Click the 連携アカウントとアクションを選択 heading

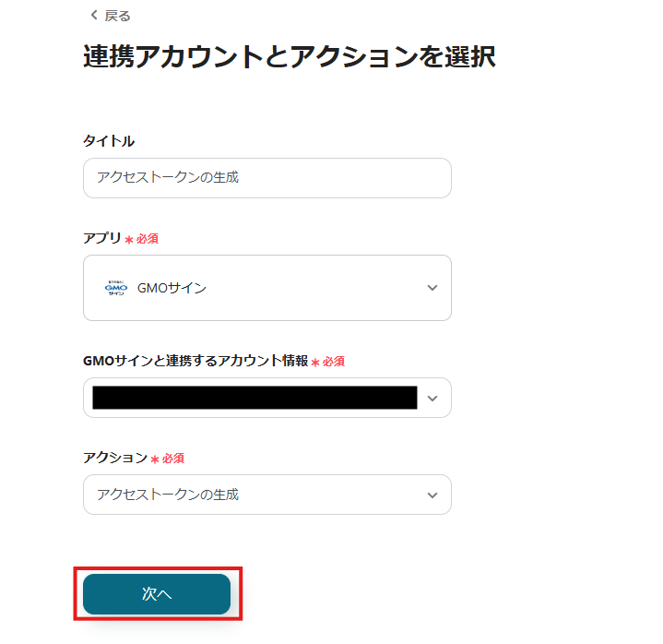(290, 57)
